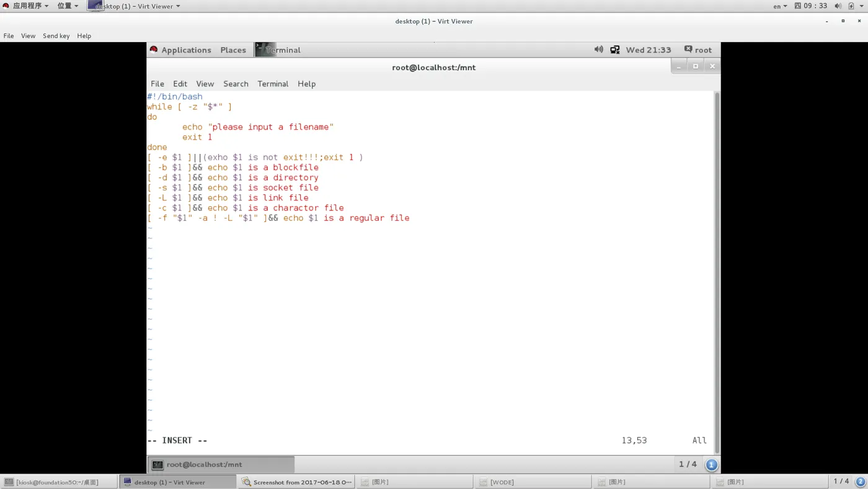Click the host panel volume icon
The width and height of the screenshot is (868, 489).
838,6
